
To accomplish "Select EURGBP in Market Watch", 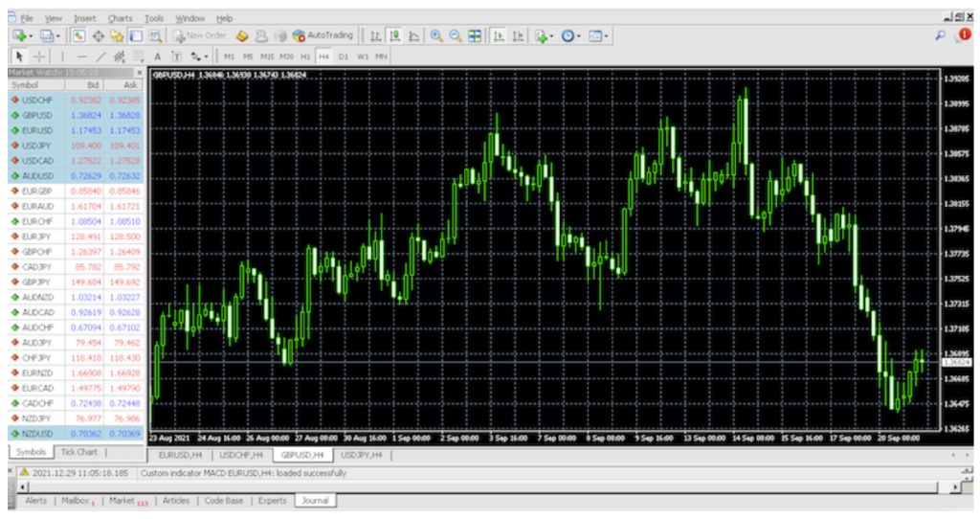I will point(36,191).
